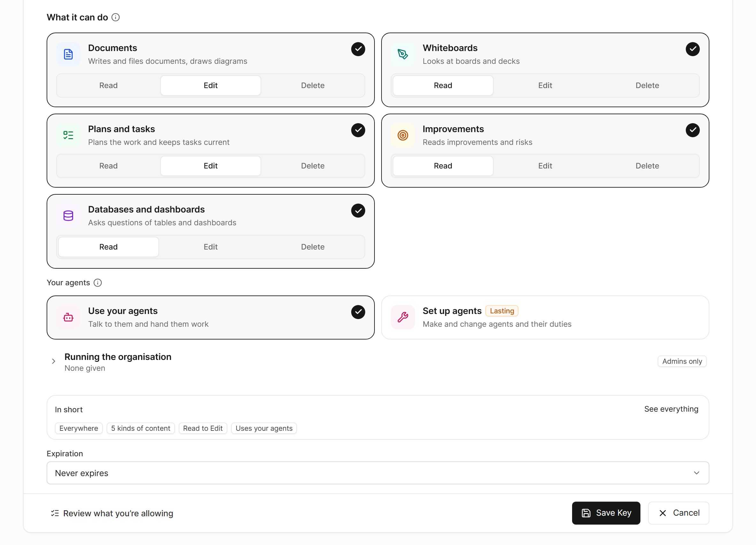The height and width of the screenshot is (545, 756).
Task: Set Improvements access level to Delete
Action: coord(647,166)
